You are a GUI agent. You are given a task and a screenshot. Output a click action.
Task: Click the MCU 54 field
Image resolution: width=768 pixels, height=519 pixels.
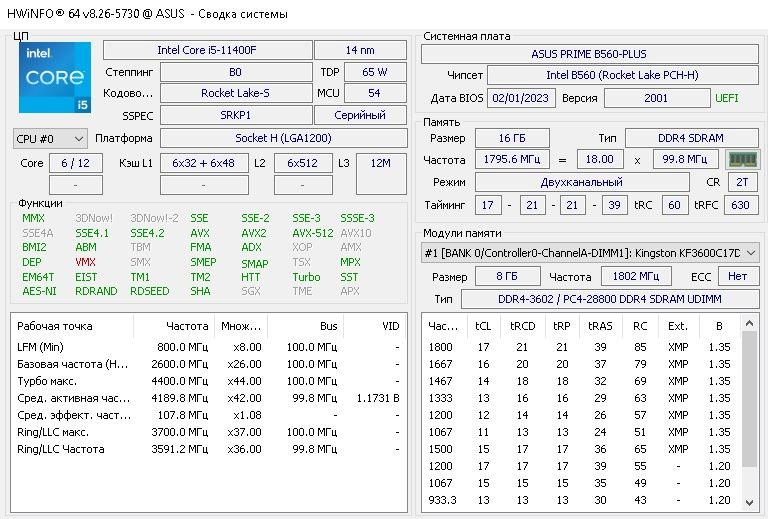click(375, 93)
